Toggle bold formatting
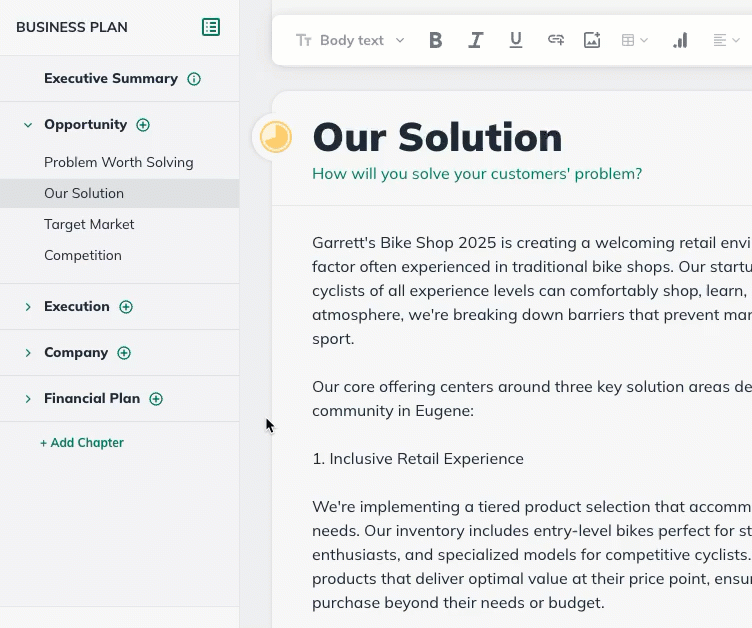The height and width of the screenshot is (628, 752). coord(435,40)
